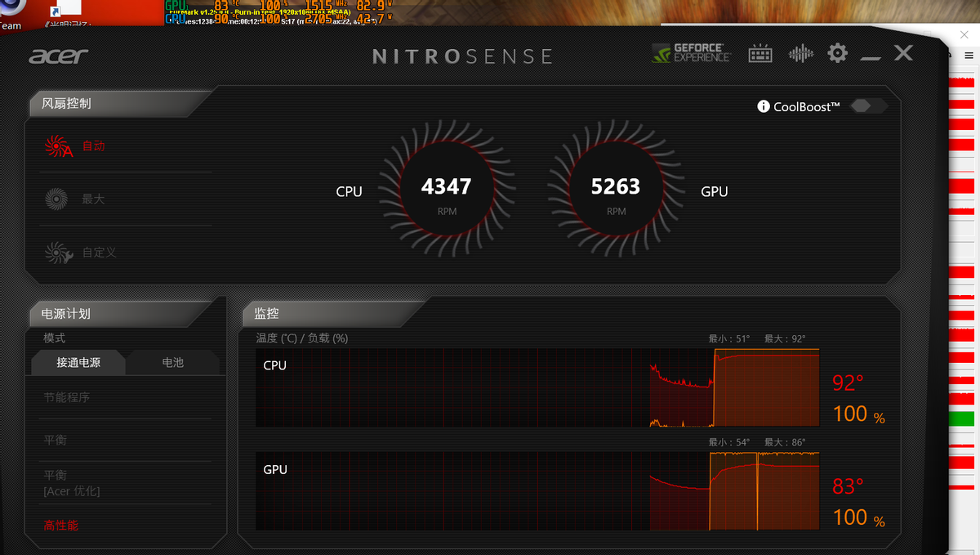
Task: Click the CPU 92° temperature reading
Action: point(849,383)
